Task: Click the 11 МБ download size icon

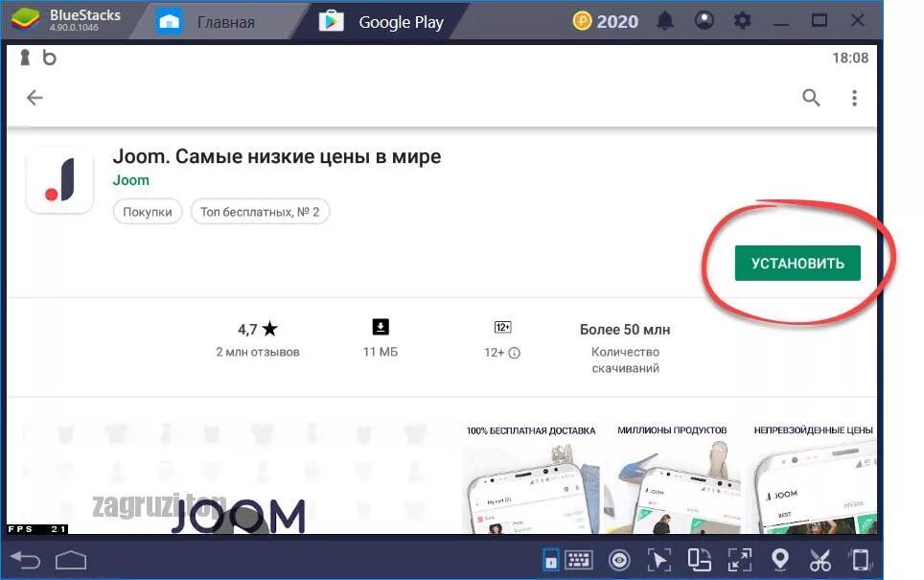Action: (381, 327)
